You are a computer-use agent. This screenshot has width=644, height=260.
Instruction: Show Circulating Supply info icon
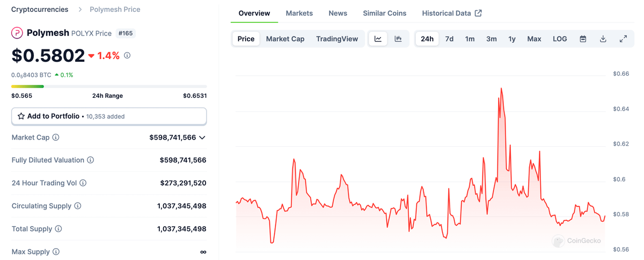(x=78, y=206)
